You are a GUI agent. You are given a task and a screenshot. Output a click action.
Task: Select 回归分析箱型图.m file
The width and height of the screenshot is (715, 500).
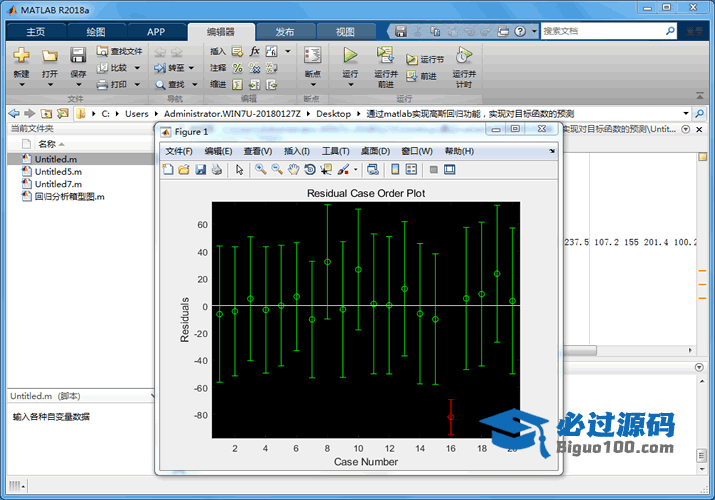tap(81, 197)
